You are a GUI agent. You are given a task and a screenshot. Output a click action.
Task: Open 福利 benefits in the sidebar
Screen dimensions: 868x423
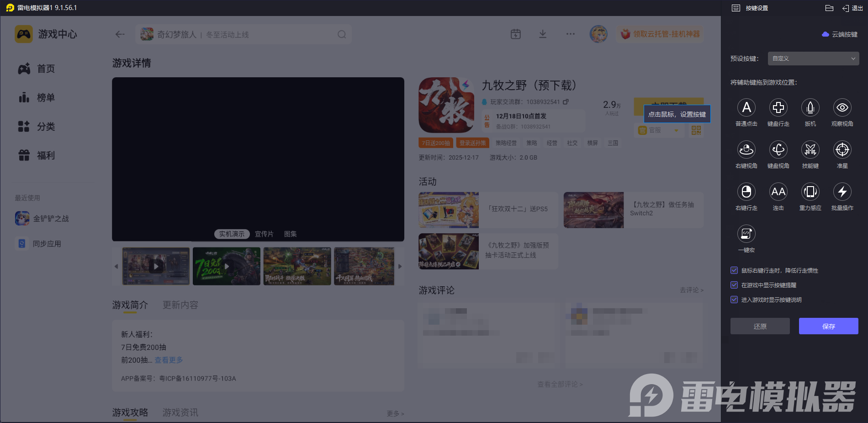pyautogui.click(x=37, y=155)
